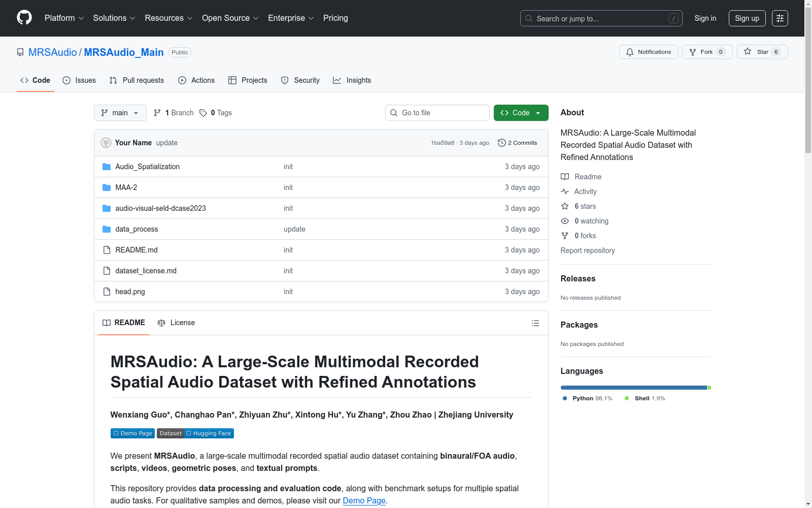
Task: Open the green Code dropdown
Action: pos(521,113)
